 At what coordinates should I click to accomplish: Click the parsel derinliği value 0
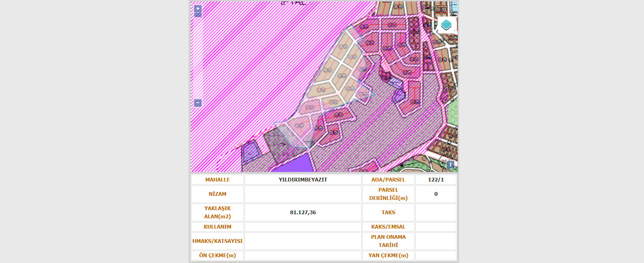pyautogui.click(x=436, y=194)
